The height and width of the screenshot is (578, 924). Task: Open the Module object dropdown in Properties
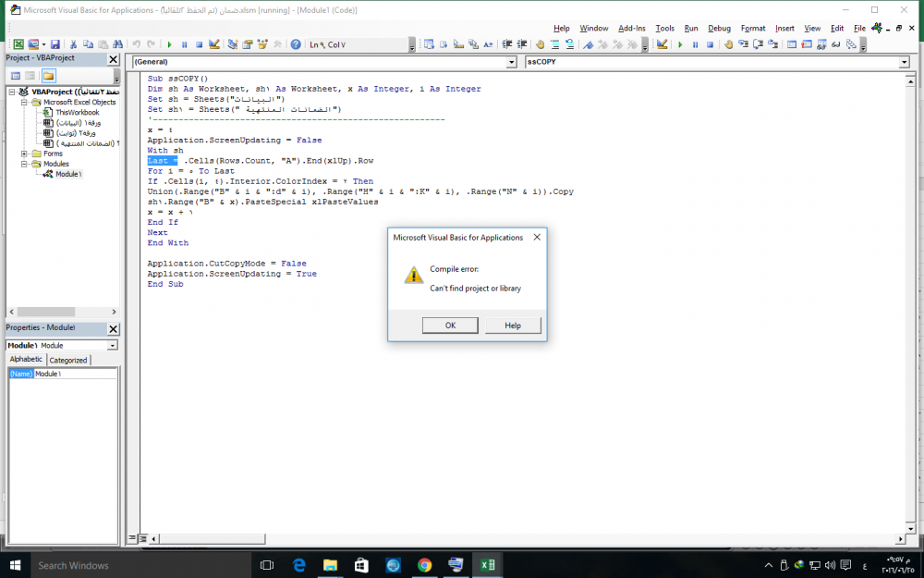point(113,346)
